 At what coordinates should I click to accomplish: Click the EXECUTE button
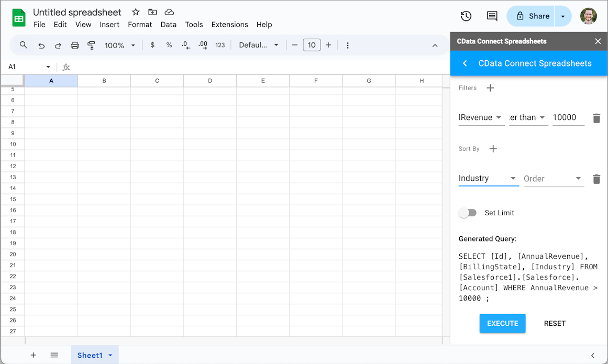point(502,323)
